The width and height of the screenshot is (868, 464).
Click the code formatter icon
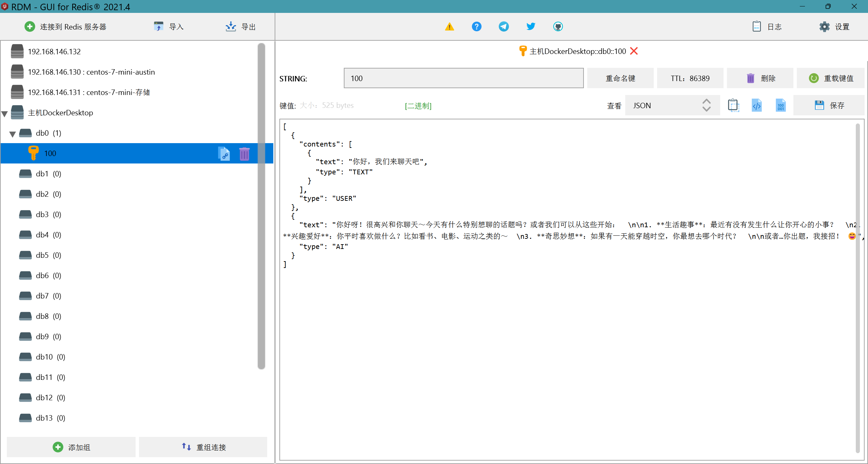point(757,105)
